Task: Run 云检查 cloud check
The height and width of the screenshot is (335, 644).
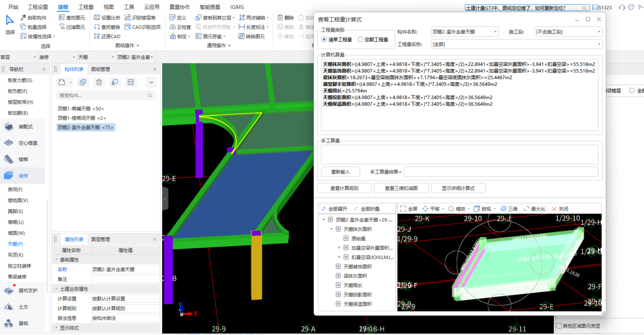Action: [180, 27]
